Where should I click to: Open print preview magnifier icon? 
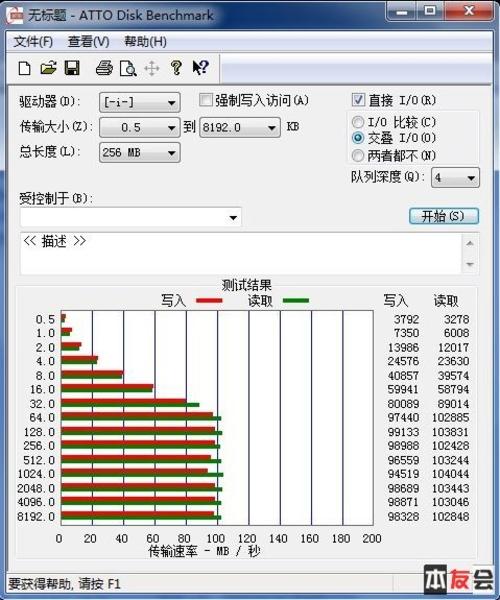tap(128, 68)
